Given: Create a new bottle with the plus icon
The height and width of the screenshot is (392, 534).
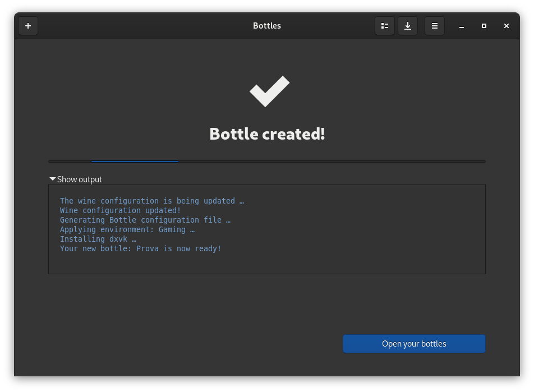Looking at the screenshot, I should click(x=28, y=25).
